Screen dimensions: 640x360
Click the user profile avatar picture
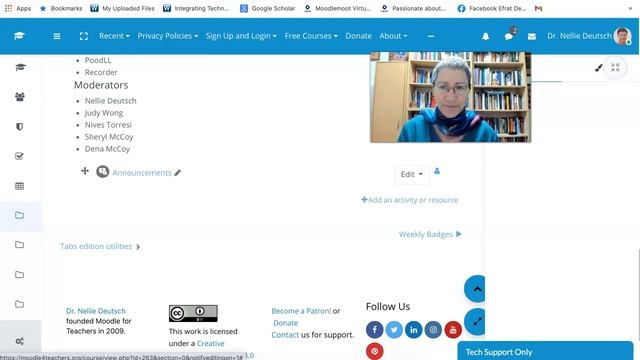pyautogui.click(x=622, y=36)
